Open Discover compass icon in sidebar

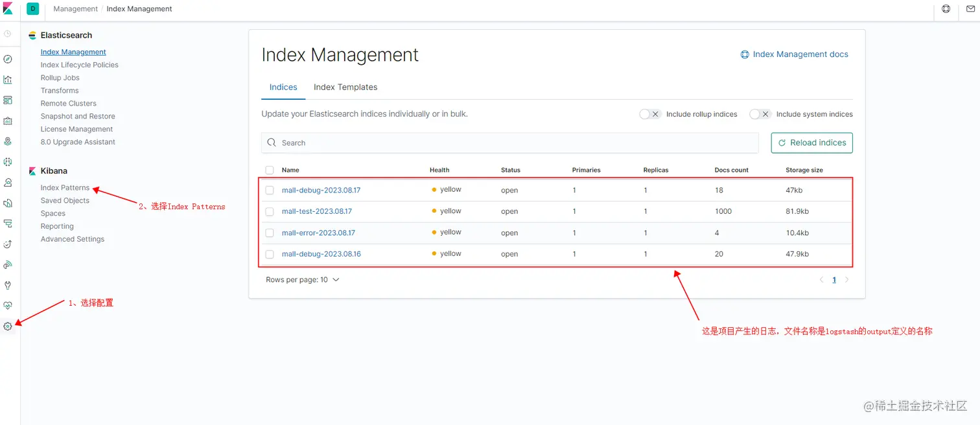click(8, 59)
